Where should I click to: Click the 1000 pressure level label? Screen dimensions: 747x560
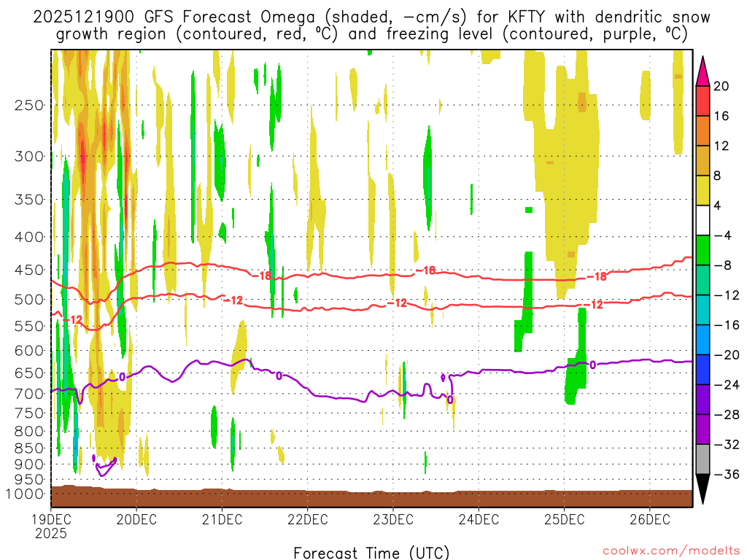pyautogui.click(x=26, y=494)
